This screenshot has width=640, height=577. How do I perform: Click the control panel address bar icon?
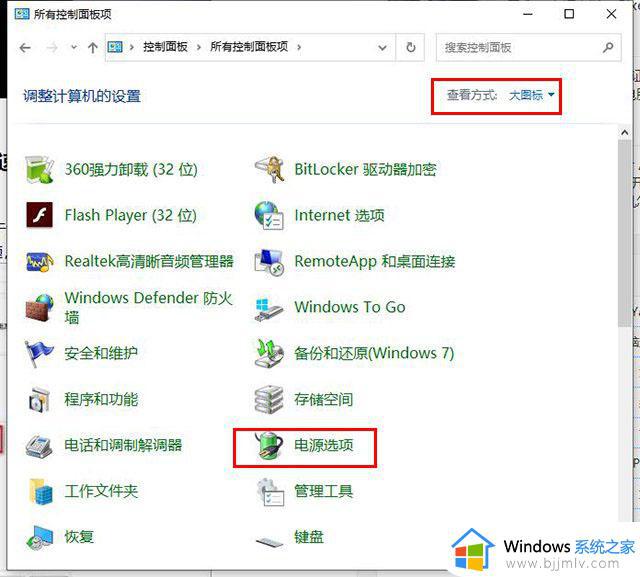click(115, 47)
